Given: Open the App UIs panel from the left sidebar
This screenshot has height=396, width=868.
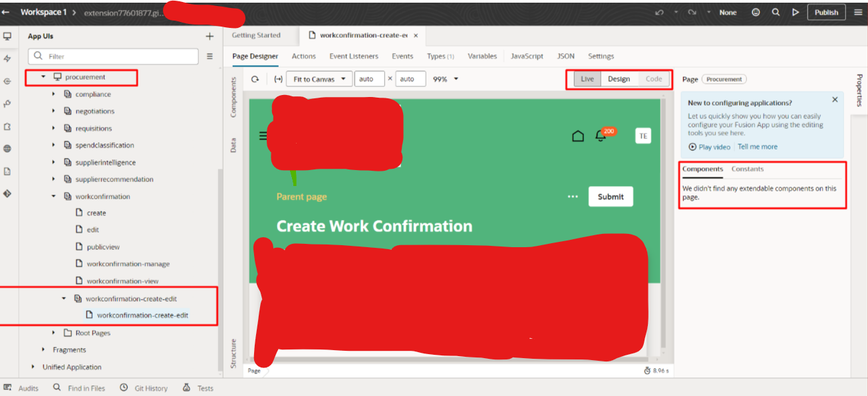Looking at the screenshot, I should click(8, 37).
